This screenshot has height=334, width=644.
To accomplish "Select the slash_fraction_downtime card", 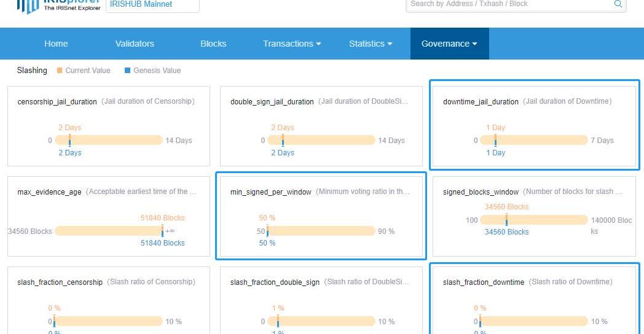I will (x=534, y=298).
